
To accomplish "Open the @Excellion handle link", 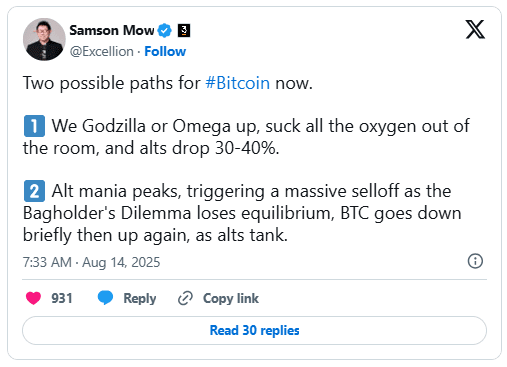I will pyautogui.click(x=102, y=52).
